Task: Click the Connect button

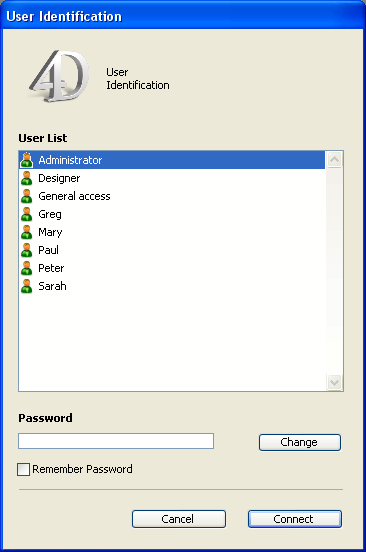Action: [295, 519]
